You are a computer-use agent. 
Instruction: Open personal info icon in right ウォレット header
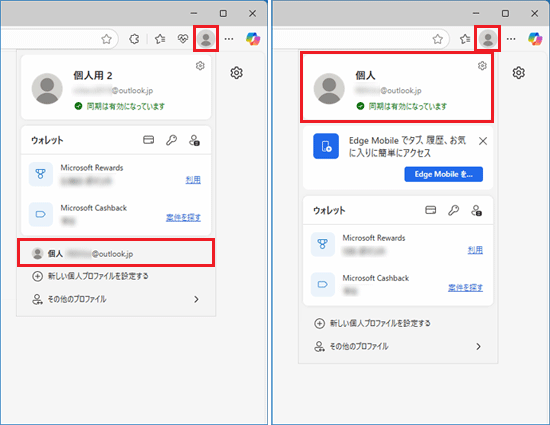476,210
